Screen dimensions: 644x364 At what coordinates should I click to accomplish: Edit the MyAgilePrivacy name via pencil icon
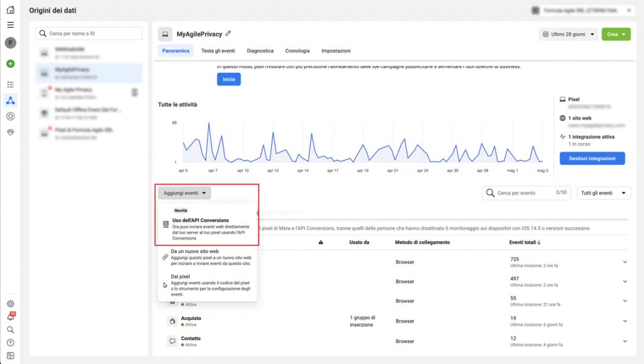(x=229, y=33)
